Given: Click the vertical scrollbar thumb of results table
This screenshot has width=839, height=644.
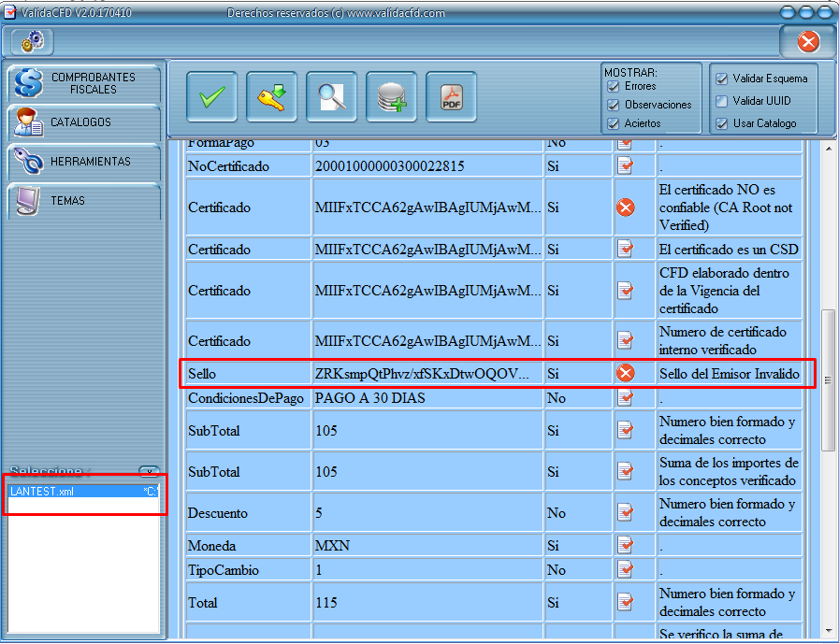Looking at the screenshot, I should 828,380.
